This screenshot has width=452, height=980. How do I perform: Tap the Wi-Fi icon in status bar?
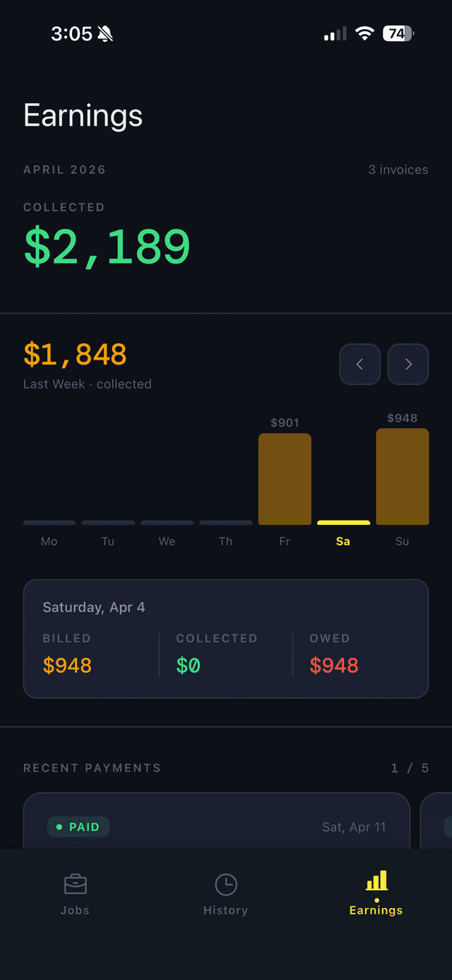363,33
